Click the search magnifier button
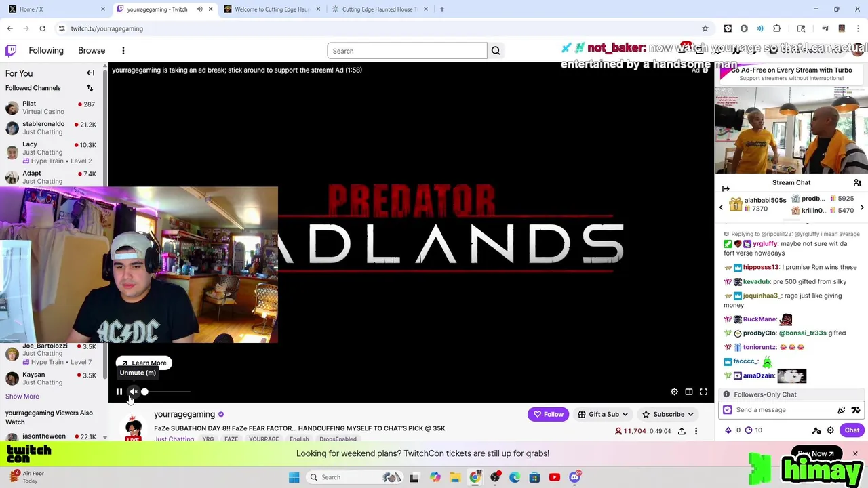Screen dimensions: 868x488 click(x=496, y=51)
